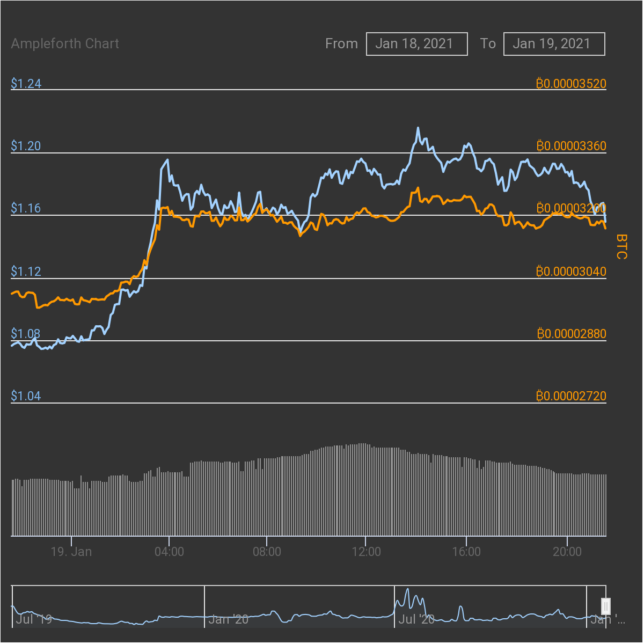
Task: Click the ₿0.00003520 axis label
Action: click(571, 84)
